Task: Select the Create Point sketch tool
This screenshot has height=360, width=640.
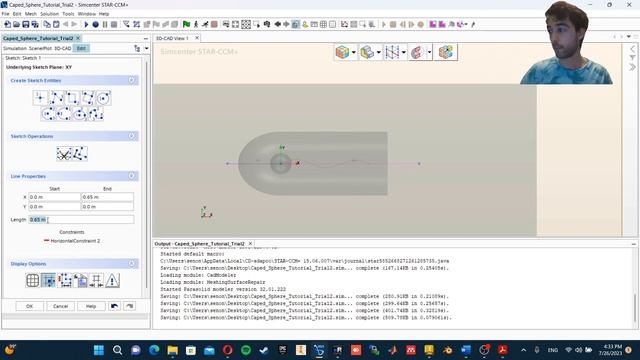Action: [x=40, y=98]
